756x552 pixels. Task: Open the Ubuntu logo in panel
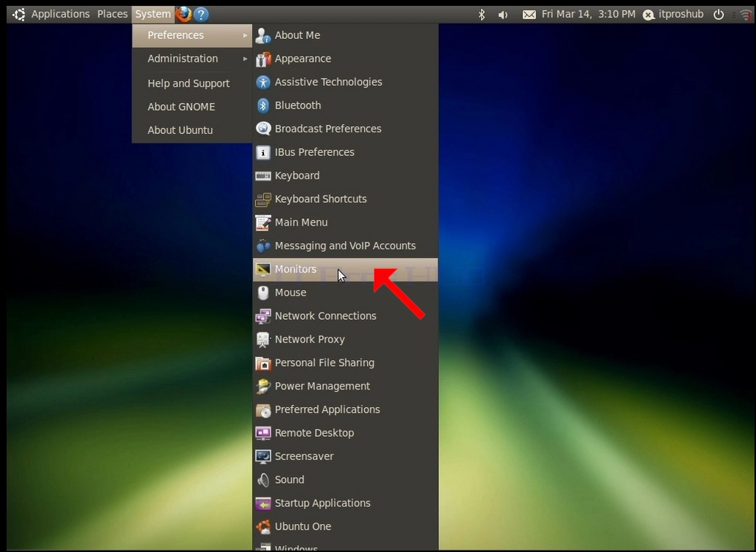(19, 15)
